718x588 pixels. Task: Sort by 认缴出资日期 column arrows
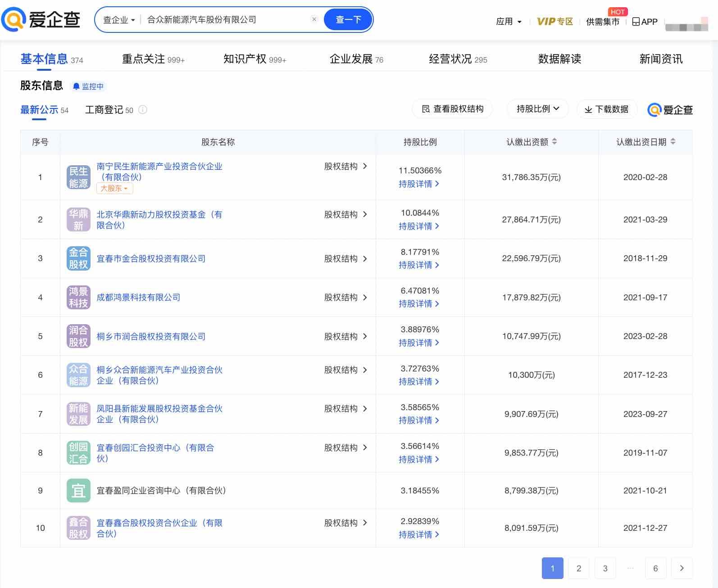tap(673, 142)
